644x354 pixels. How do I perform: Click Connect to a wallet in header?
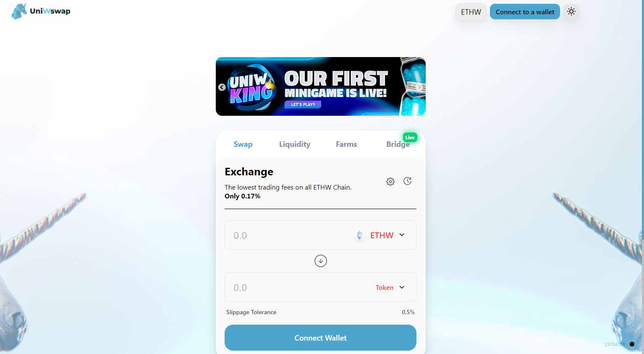point(525,12)
